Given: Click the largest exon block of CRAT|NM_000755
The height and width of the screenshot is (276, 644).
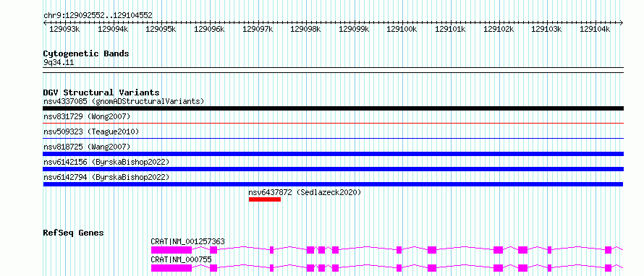Looking at the screenshot, I should (171, 268).
